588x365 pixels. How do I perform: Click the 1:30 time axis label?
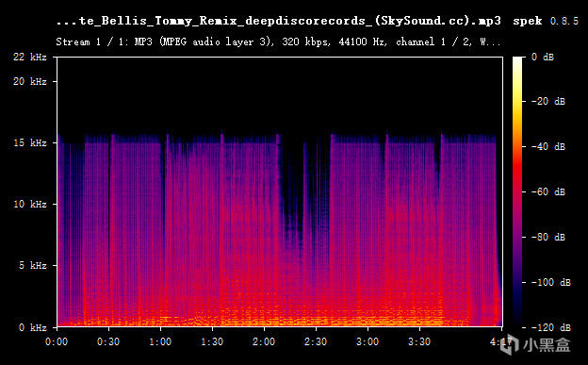click(x=212, y=341)
